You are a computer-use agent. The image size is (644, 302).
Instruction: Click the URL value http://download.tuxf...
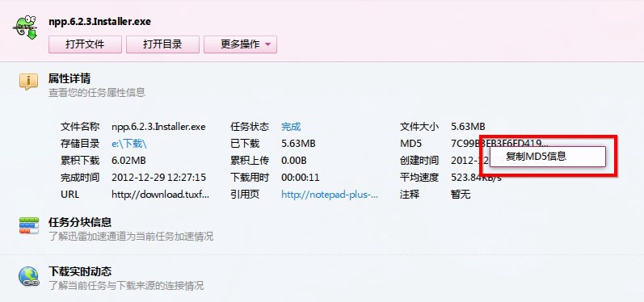pyautogui.click(x=160, y=194)
